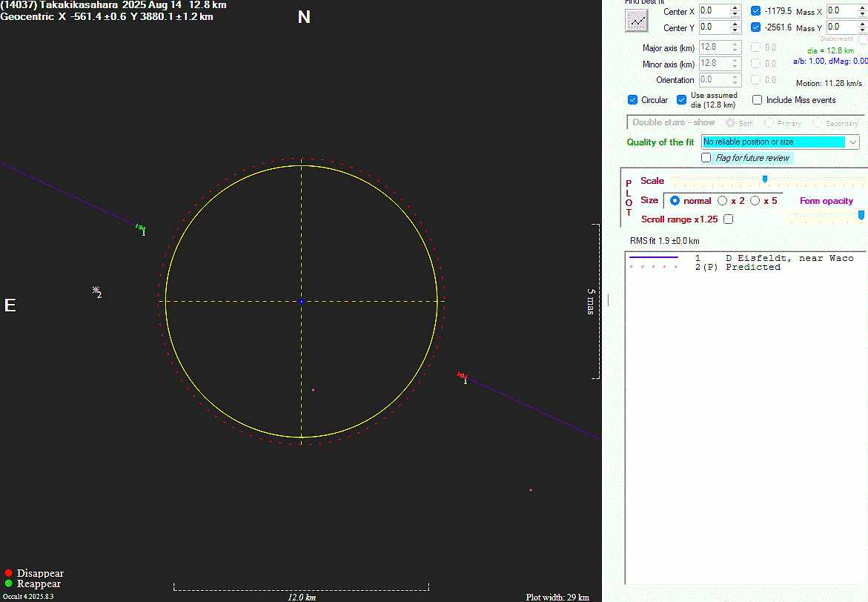
Task: Enable Scroll range x1.25 checkbox
Action: 729,219
